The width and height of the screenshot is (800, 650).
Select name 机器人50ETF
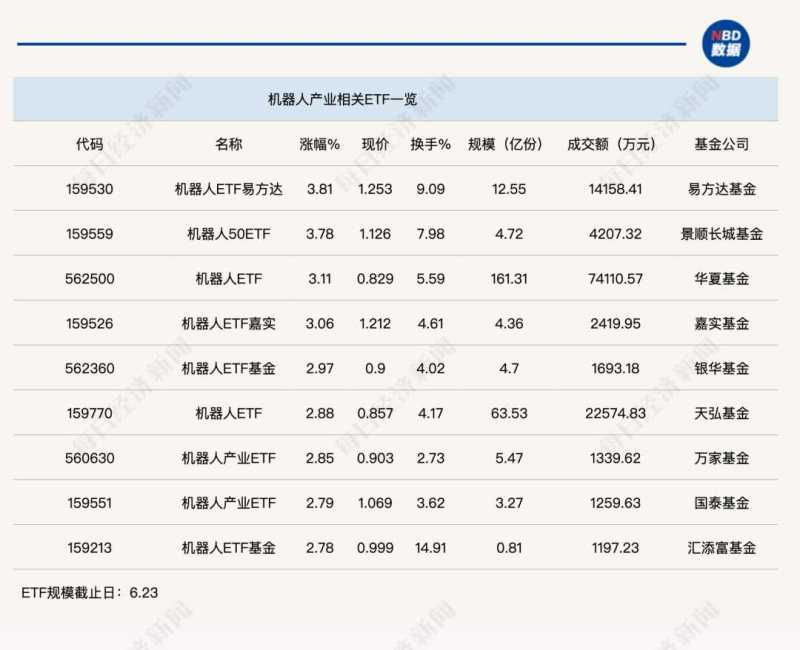229,234
